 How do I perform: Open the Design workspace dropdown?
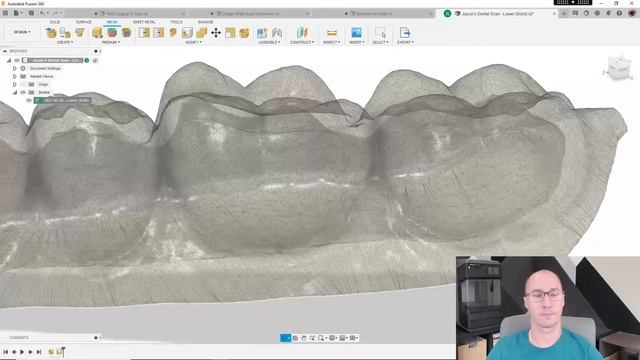[22, 32]
